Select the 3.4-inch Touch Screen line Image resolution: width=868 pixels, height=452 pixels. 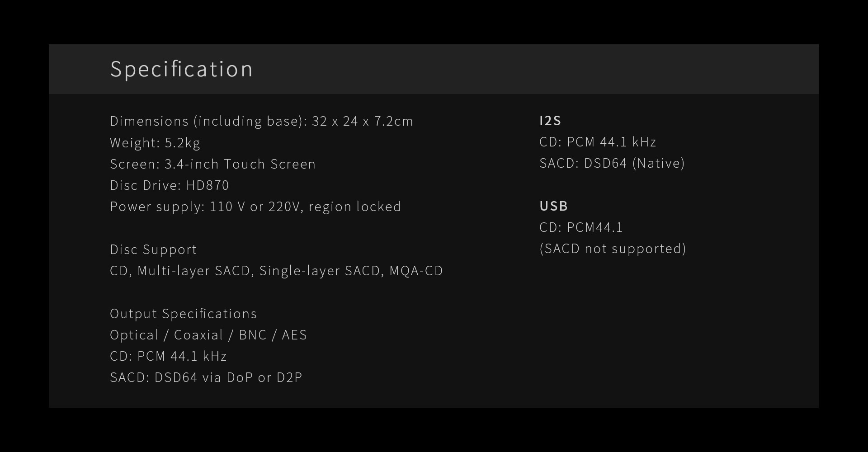click(x=212, y=164)
